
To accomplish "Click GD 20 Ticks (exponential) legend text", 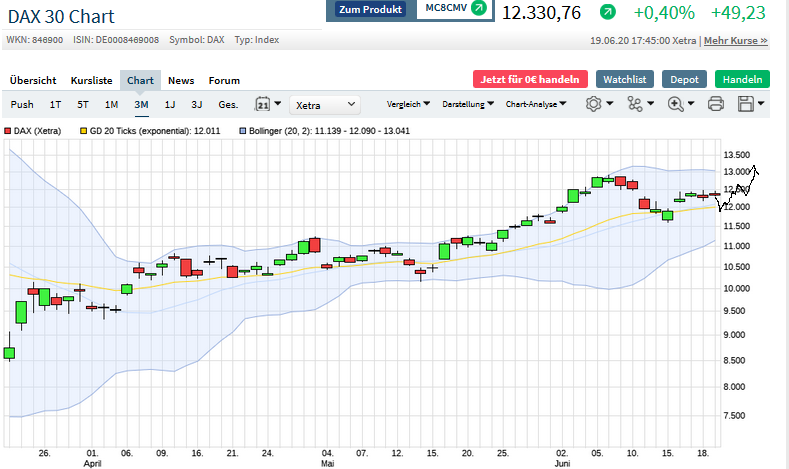I will click(x=155, y=131).
